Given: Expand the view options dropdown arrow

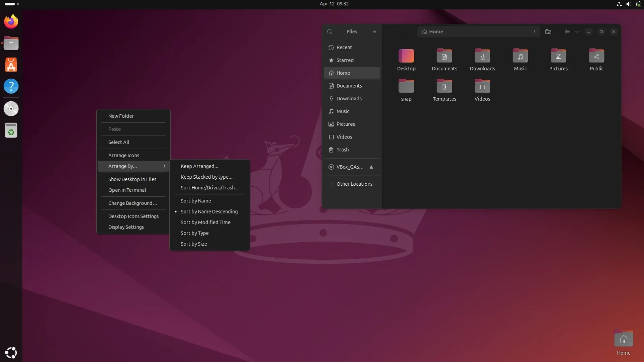Looking at the screenshot, I should pyautogui.click(x=577, y=32).
